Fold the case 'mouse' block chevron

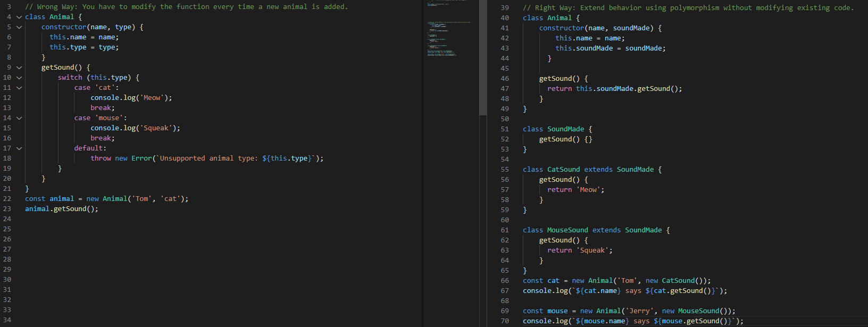(19, 118)
